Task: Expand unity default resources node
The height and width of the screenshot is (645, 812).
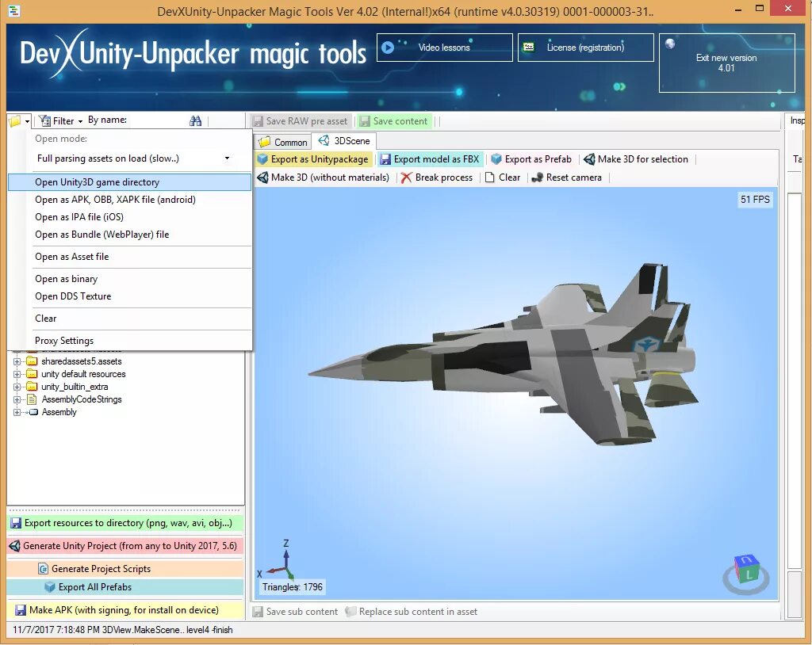Action: pos(17,374)
